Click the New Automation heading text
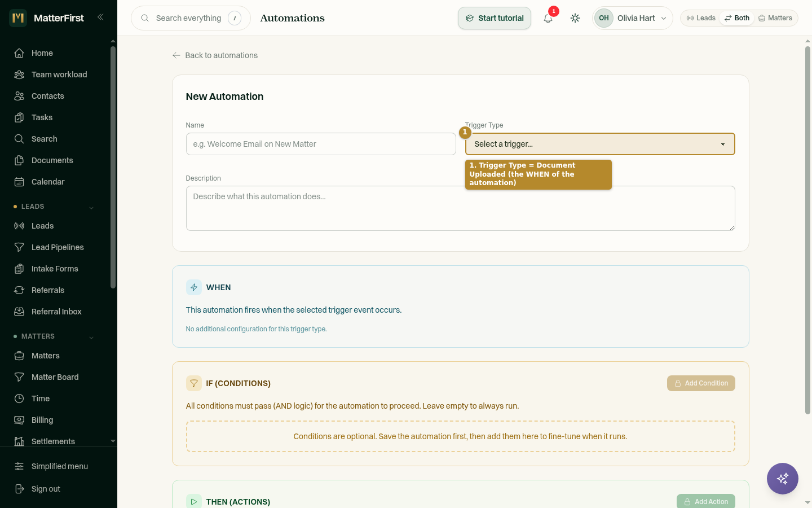This screenshot has width=812, height=508. [224, 97]
